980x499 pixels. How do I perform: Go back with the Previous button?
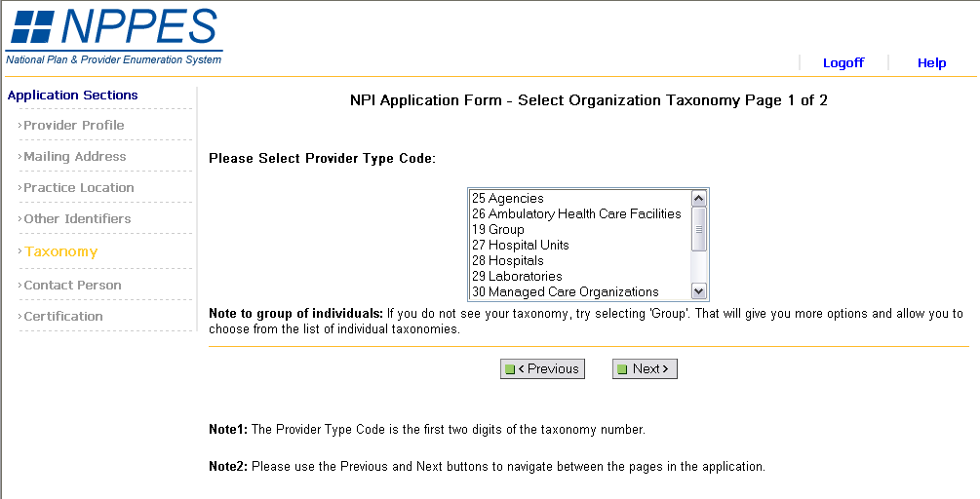click(542, 369)
